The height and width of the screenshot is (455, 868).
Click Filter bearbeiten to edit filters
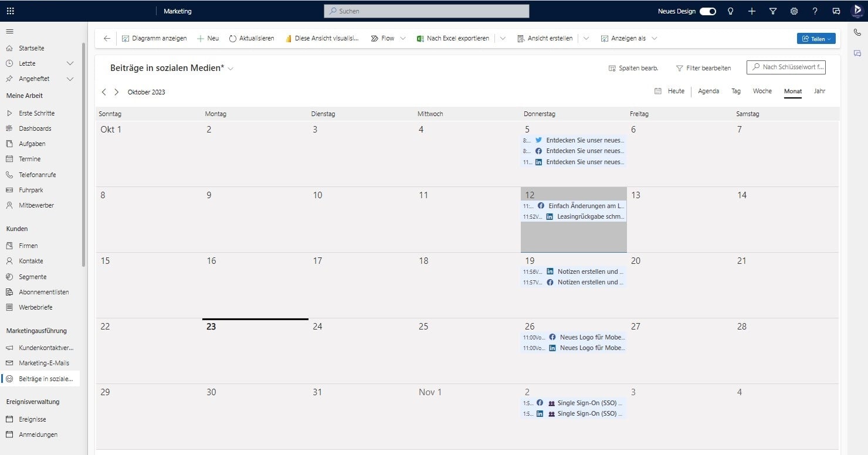point(704,67)
